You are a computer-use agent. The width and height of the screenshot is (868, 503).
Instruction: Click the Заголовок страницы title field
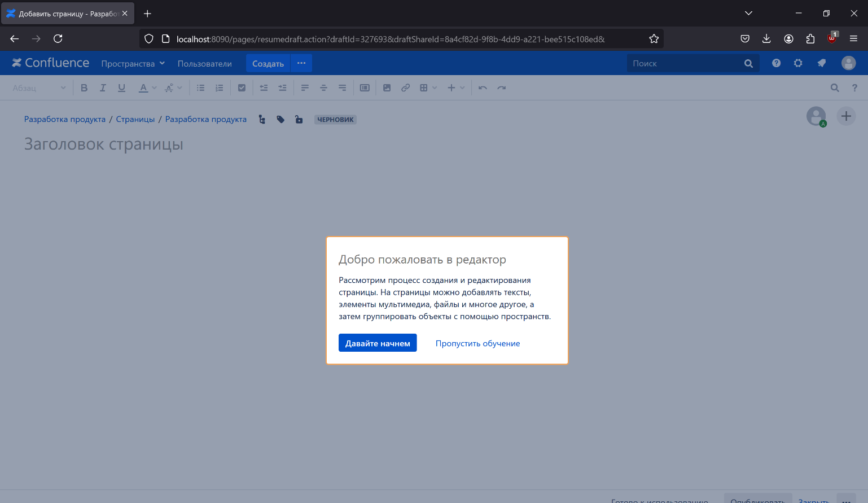coord(104,145)
